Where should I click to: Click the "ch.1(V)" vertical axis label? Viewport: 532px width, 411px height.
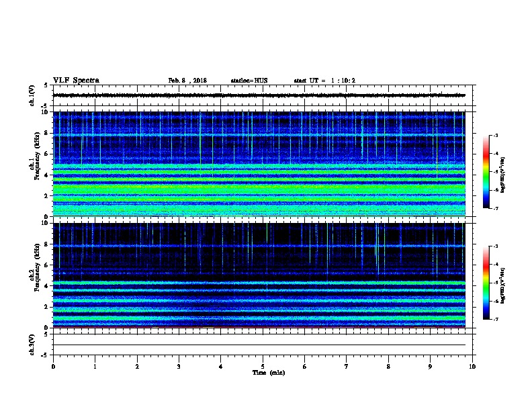pos(32,95)
